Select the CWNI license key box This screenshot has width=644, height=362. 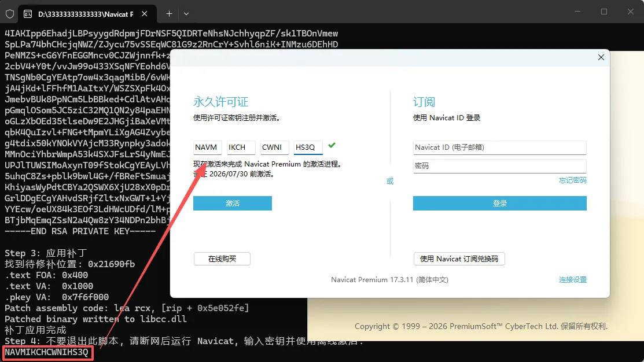coord(274,147)
